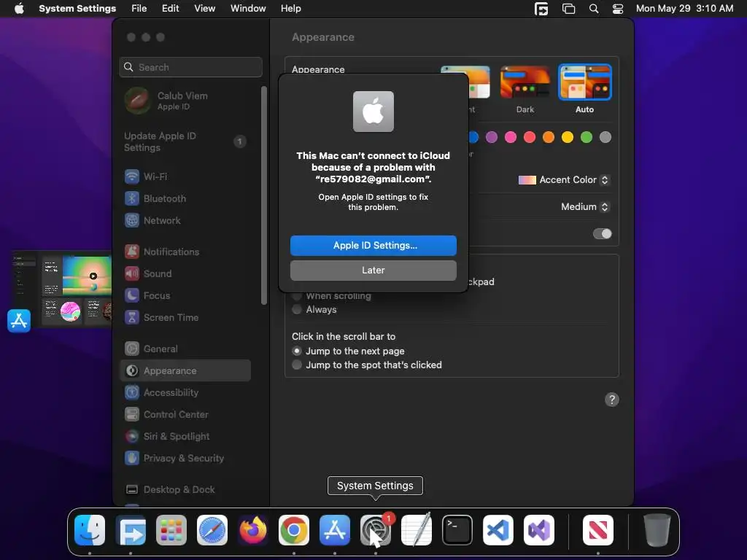
Task: Click System Settings icon in Dock
Action: coord(376,530)
